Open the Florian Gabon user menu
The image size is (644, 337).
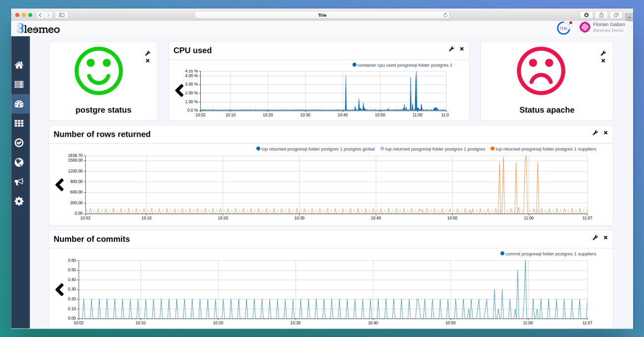(603, 27)
